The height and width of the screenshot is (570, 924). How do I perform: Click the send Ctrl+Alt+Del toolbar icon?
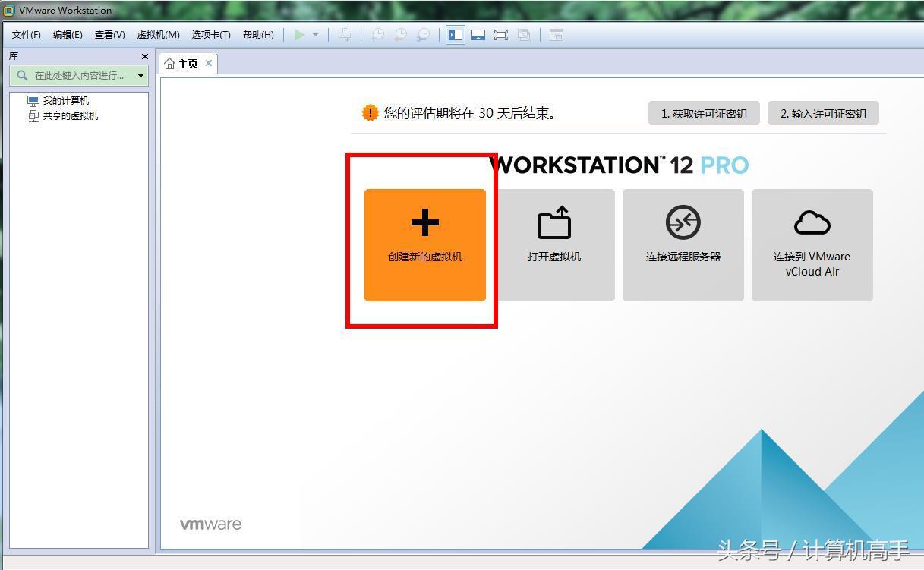tap(345, 35)
